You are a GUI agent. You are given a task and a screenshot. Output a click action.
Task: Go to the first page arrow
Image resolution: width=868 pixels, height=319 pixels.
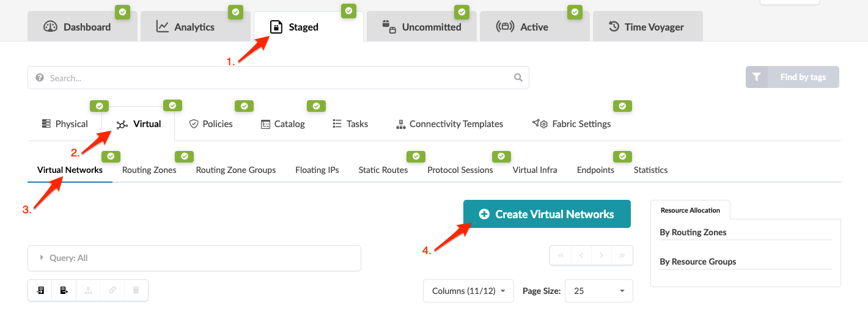pos(561,255)
